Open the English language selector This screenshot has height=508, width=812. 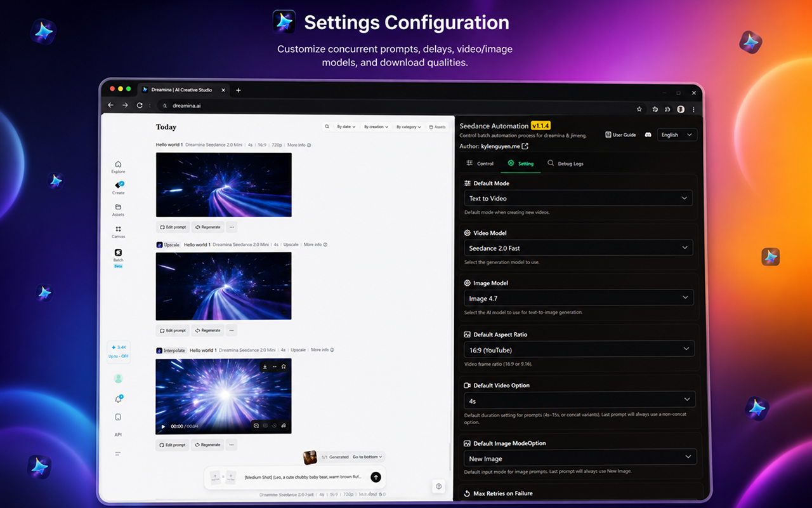(x=677, y=135)
